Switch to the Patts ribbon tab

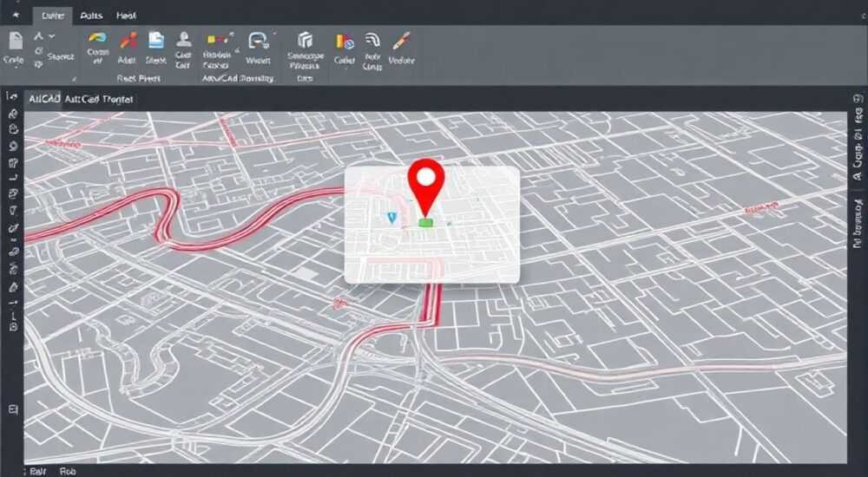click(93, 16)
